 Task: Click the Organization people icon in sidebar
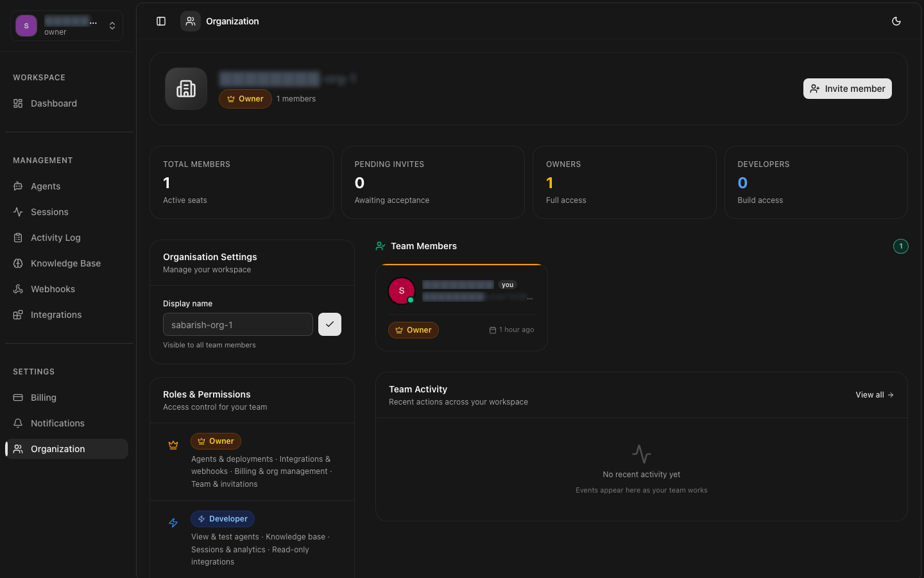click(18, 449)
